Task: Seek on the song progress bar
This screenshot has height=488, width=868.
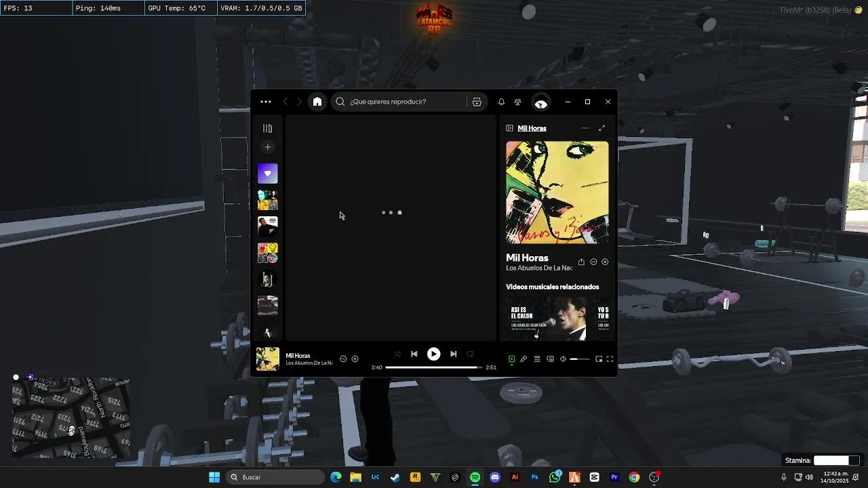Action: pos(434,367)
